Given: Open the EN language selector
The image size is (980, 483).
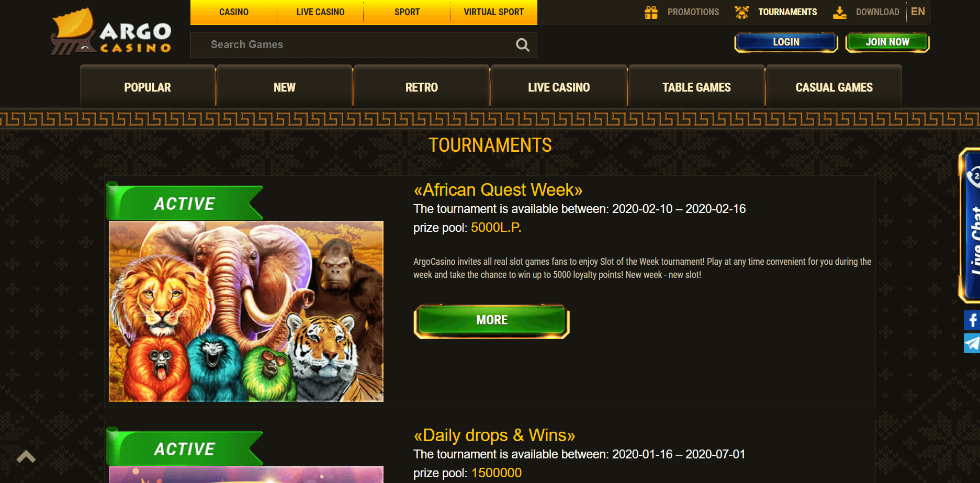Looking at the screenshot, I should [918, 12].
